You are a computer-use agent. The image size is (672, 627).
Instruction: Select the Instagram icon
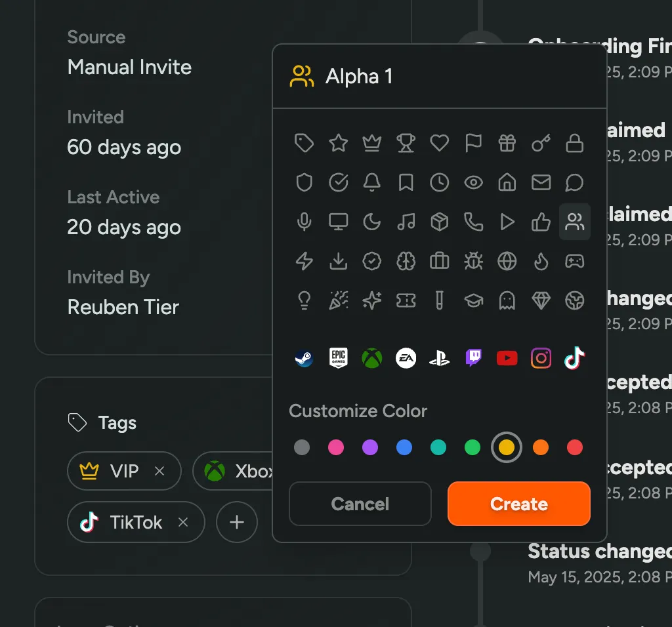[x=541, y=358]
